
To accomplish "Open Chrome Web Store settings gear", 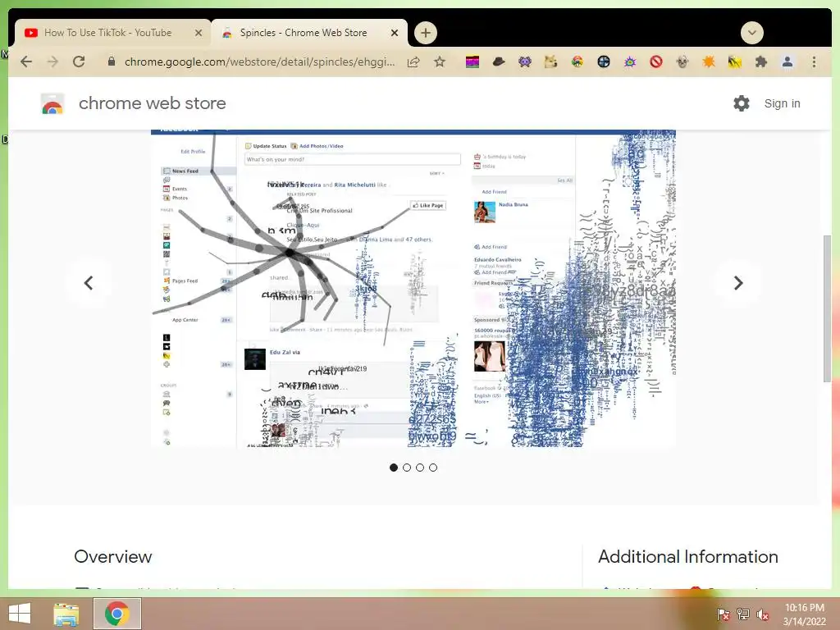I will 742,103.
